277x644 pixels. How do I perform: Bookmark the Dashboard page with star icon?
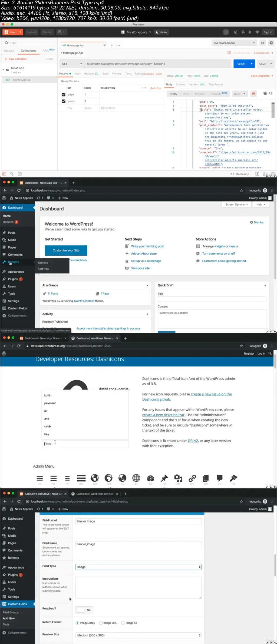click(241, 190)
